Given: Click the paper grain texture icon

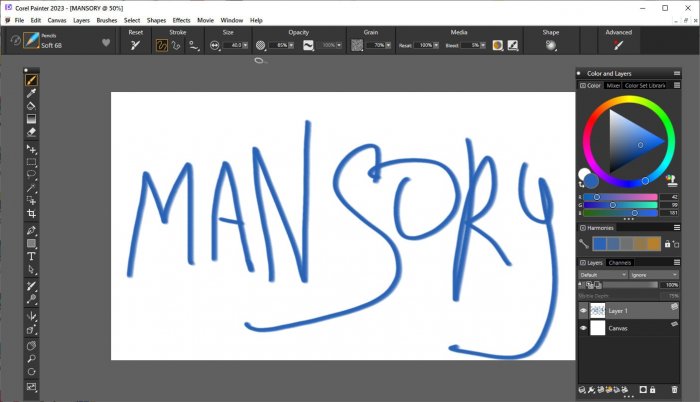Looking at the screenshot, I should pyautogui.click(x=357, y=45).
